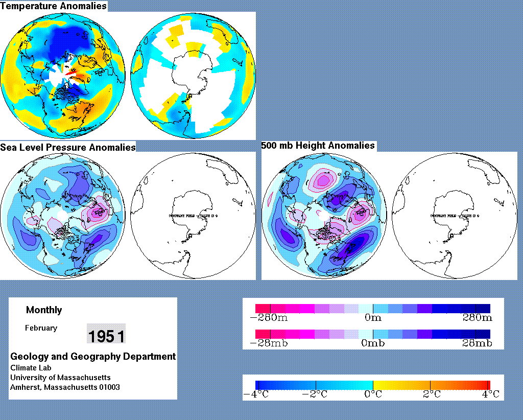Click the 28mb scale label
523x420 pixels.
(478, 343)
